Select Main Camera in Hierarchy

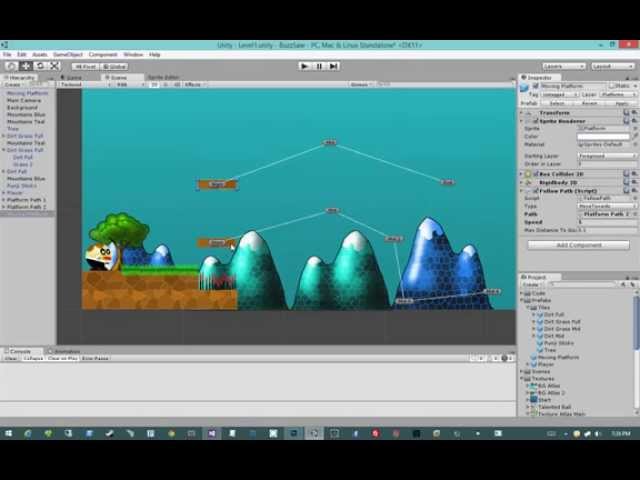[24, 100]
